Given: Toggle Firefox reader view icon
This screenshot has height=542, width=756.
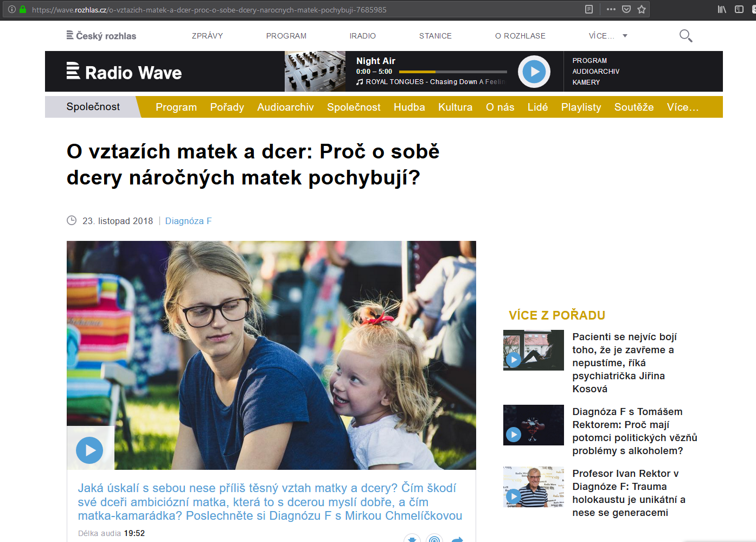Looking at the screenshot, I should 589,9.
